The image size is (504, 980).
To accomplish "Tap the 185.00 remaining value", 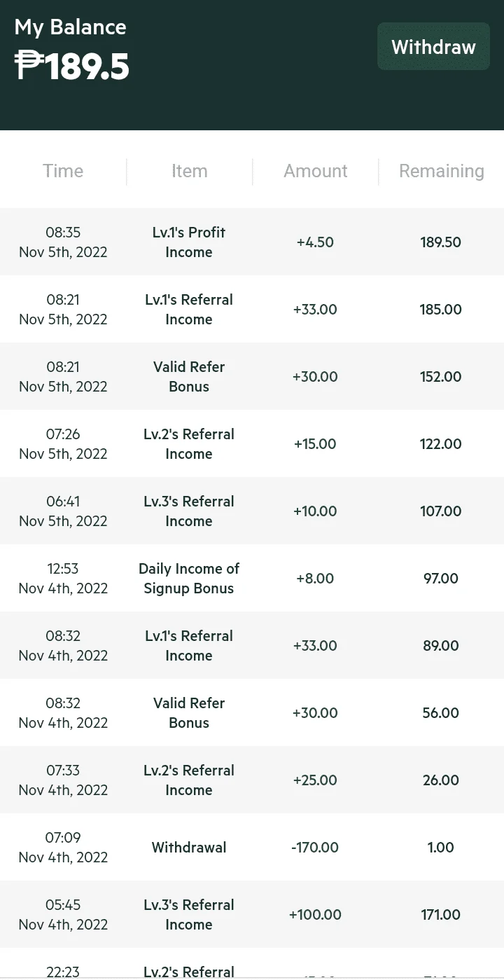I will 441,310.
